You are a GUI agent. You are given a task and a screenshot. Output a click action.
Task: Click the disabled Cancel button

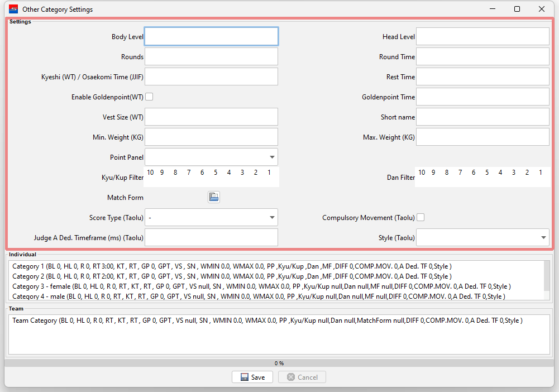(302, 377)
